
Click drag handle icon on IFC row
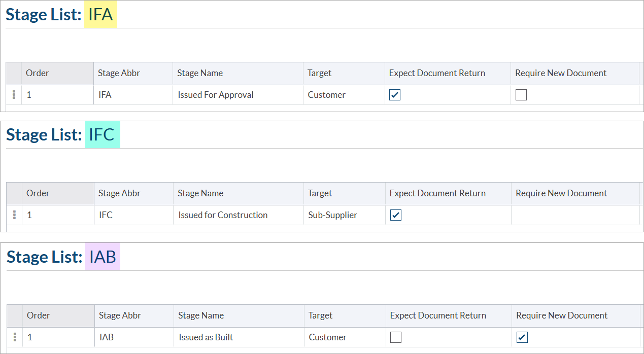(14, 215)
